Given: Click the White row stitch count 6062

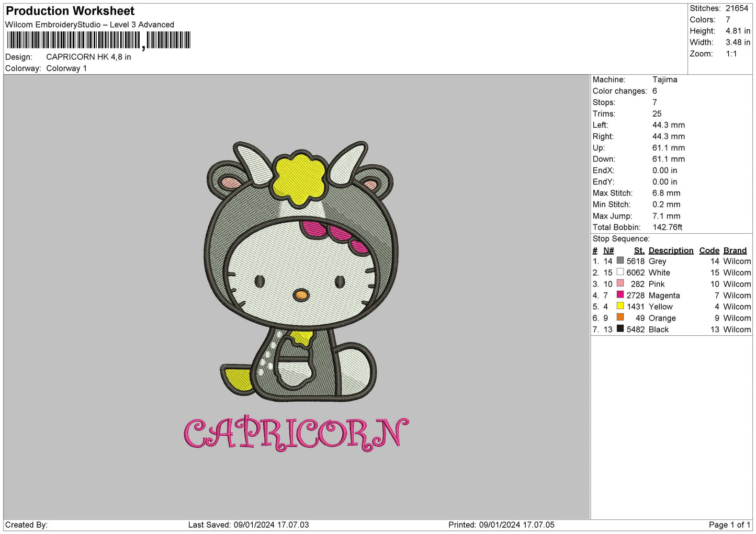Looking at the screenshot, I should click(636, 272).
